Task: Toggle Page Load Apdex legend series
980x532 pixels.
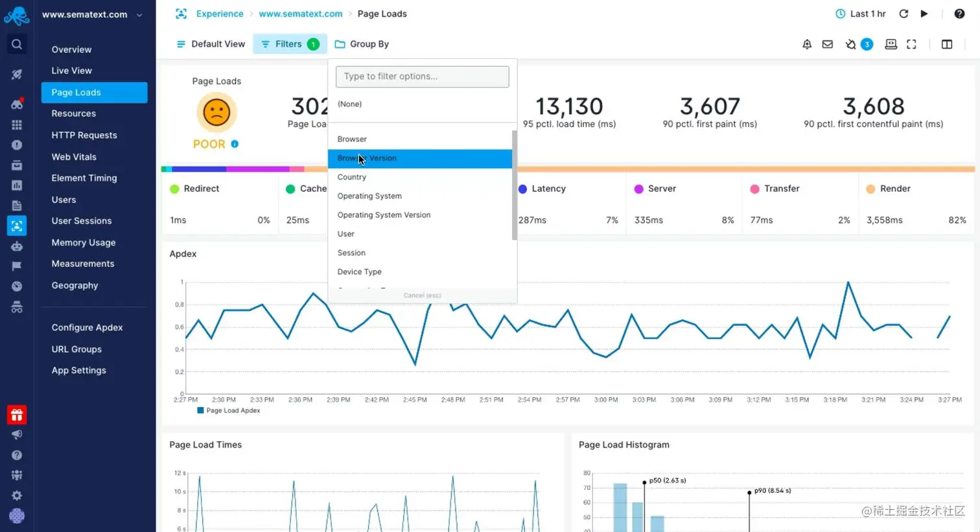Action: (229, 410)
